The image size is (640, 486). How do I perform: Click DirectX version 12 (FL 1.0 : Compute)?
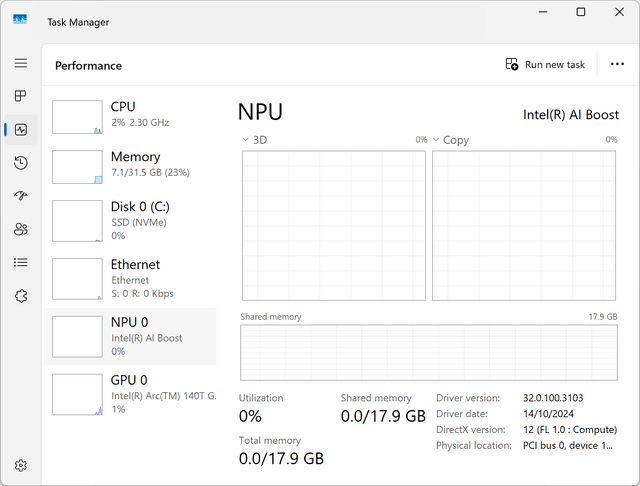(570, 430)
